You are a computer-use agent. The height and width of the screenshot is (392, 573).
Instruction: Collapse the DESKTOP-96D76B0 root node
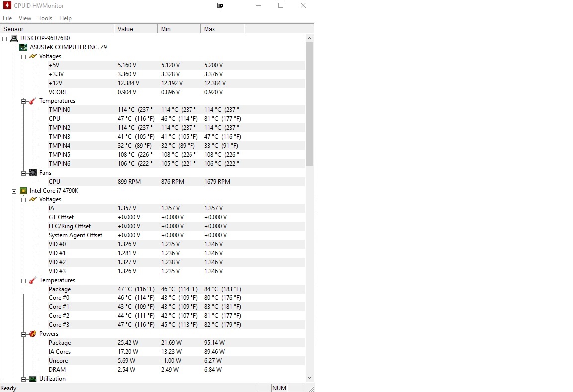[x=5, y=38]
